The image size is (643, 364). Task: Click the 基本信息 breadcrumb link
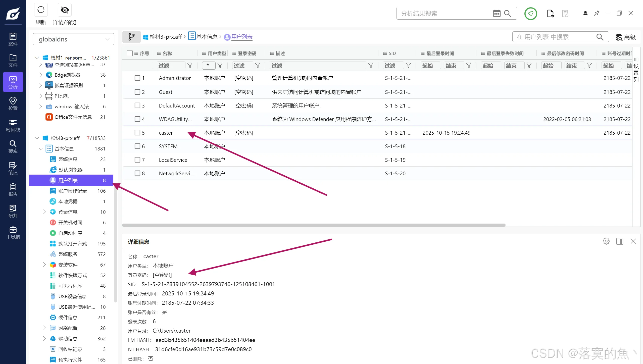coord(207,37)
